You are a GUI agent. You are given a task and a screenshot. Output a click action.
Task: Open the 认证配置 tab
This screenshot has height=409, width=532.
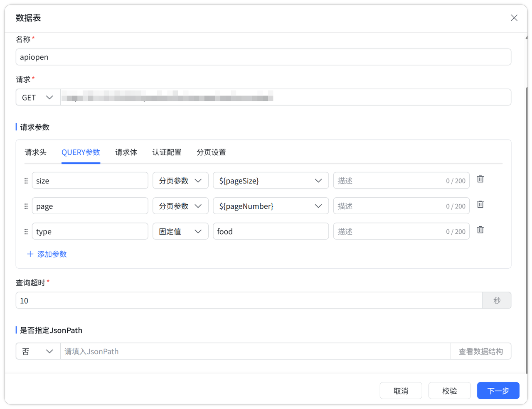[167, 152]
